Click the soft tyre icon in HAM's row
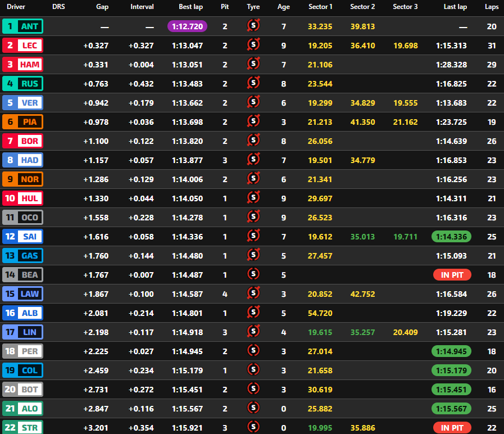 tap(253, 64)
